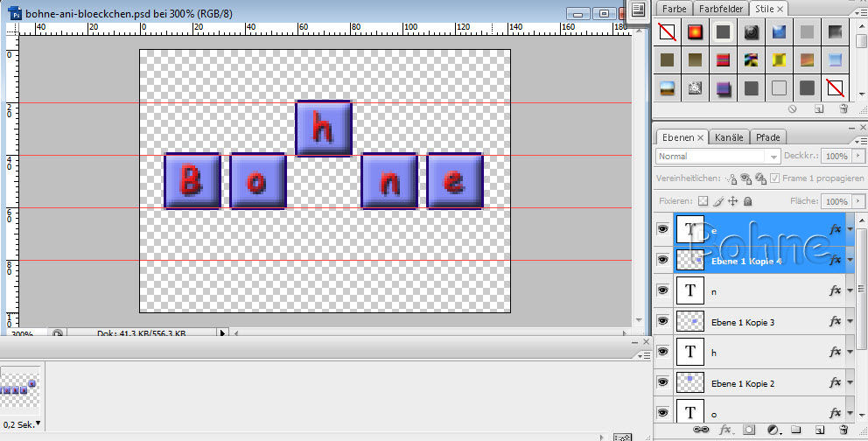This screenshot has height=441, width=868.
Task: Hide the 'n' text layer
Action: 662,290
